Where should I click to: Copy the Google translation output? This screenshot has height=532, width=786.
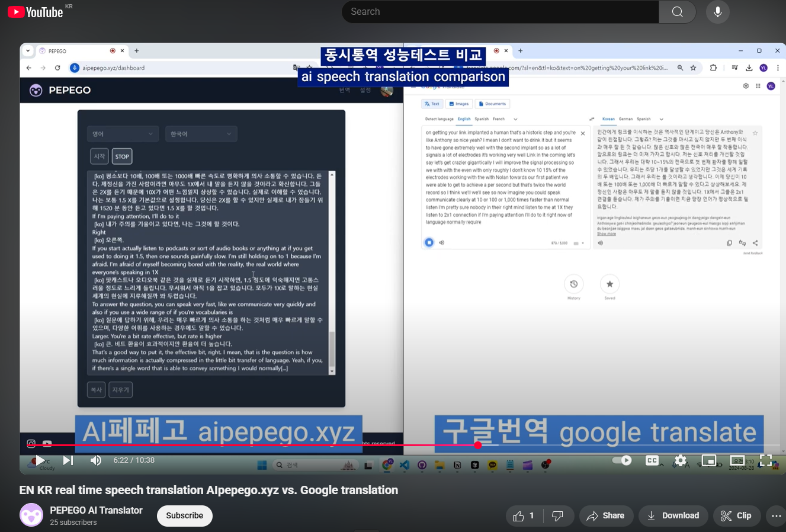(x=729, y=243)
